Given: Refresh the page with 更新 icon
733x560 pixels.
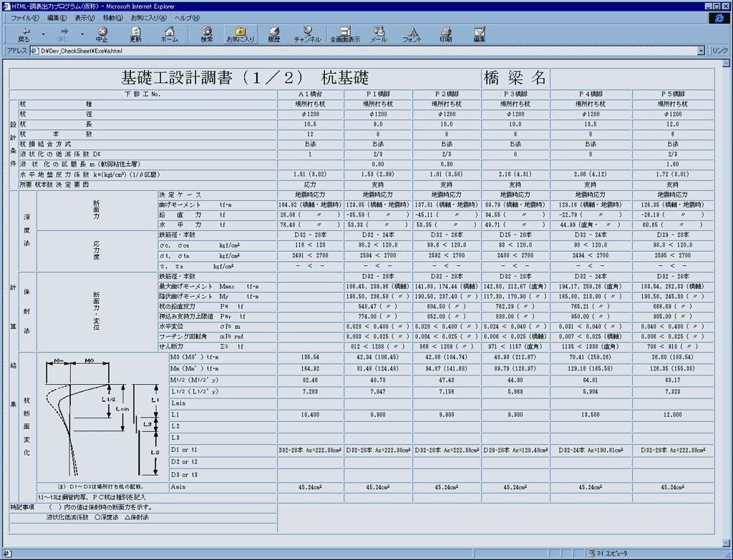Looking at the screenshot, I should tap(135, 34).
